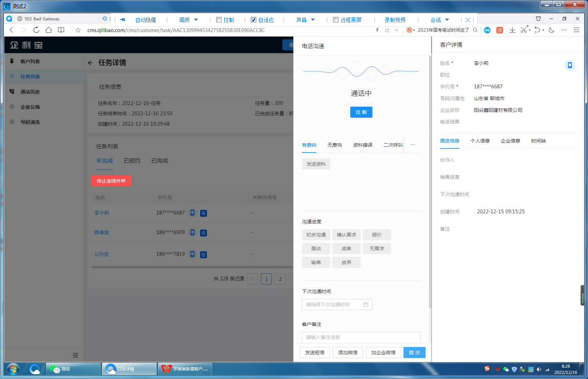
Task: Click the bookmark star icon in address bar
Action: pyautogui.click(x=78, y=30)
